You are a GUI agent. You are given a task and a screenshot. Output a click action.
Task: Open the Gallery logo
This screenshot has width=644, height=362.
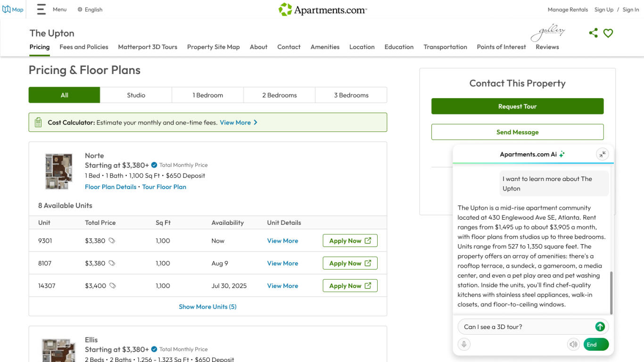(548, 33)
